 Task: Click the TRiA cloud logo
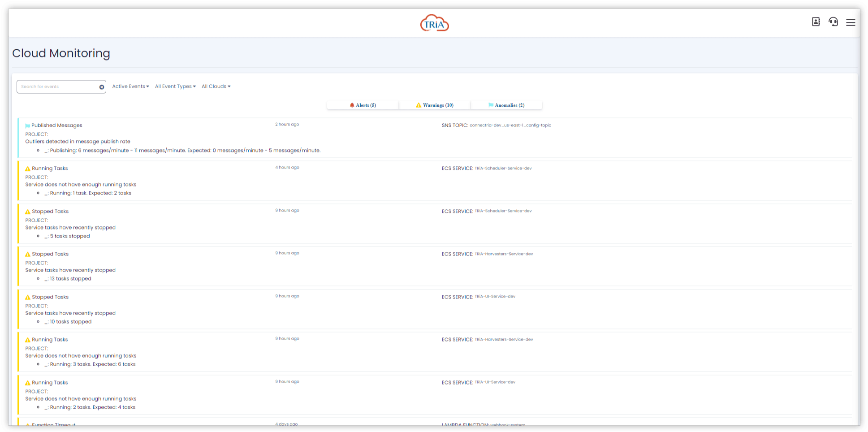coord(434,23)
